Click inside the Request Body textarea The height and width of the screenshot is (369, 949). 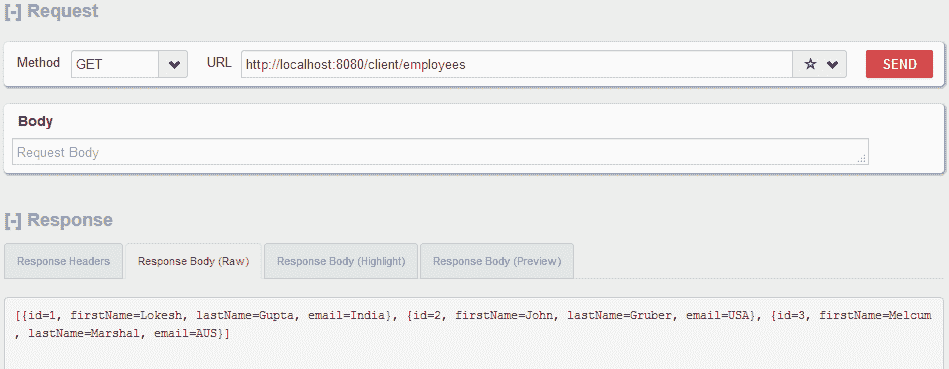(x=440, y=152)
